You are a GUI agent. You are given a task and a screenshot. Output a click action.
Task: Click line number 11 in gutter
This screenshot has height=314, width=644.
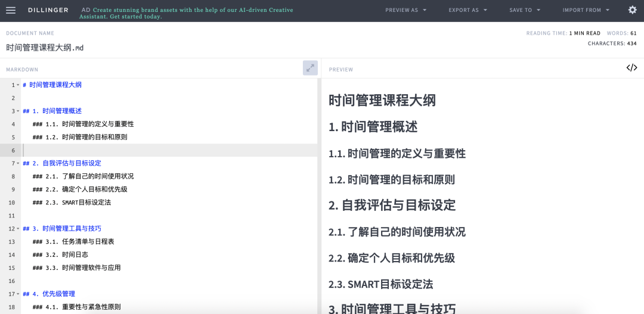click(11, 216)
